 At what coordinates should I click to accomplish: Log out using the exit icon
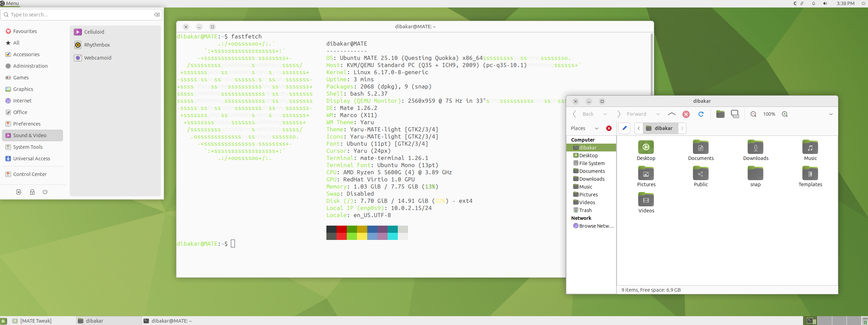(x=19, y=192)
